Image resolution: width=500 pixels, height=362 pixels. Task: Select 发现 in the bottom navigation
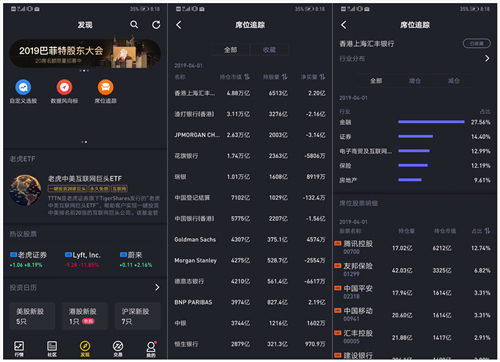tap(85, 349)
